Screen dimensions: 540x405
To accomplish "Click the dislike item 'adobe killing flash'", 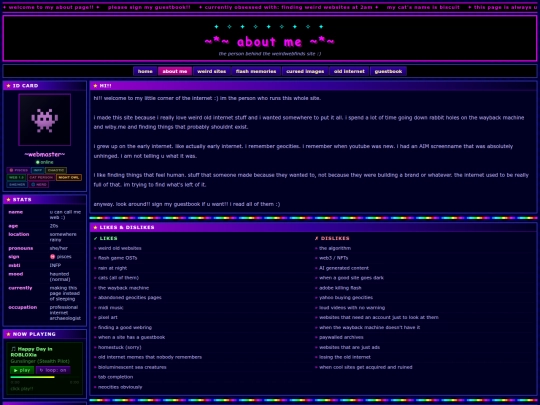I will click(340, 288).
